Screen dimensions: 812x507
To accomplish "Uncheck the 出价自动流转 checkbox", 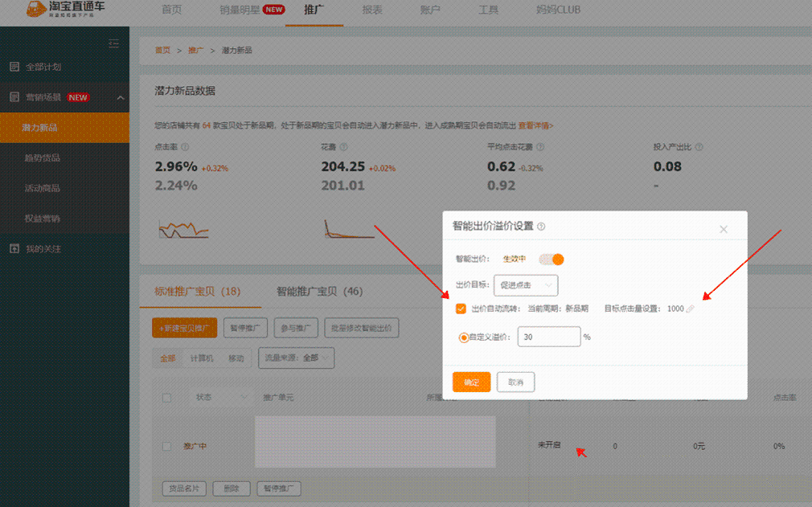I will (460, 308).
